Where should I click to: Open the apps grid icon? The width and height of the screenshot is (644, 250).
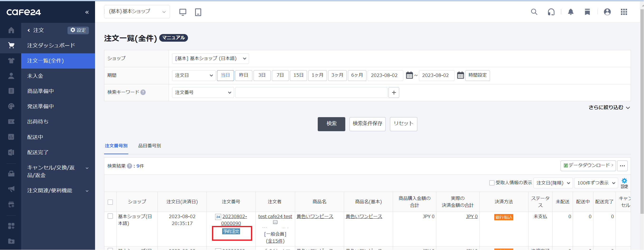pyautogui.click(x=624, y=12)
